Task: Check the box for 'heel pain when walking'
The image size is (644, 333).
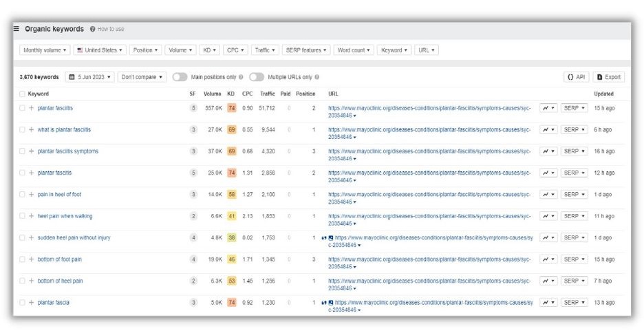Action: pyautogui.click(x=22, y=216)
